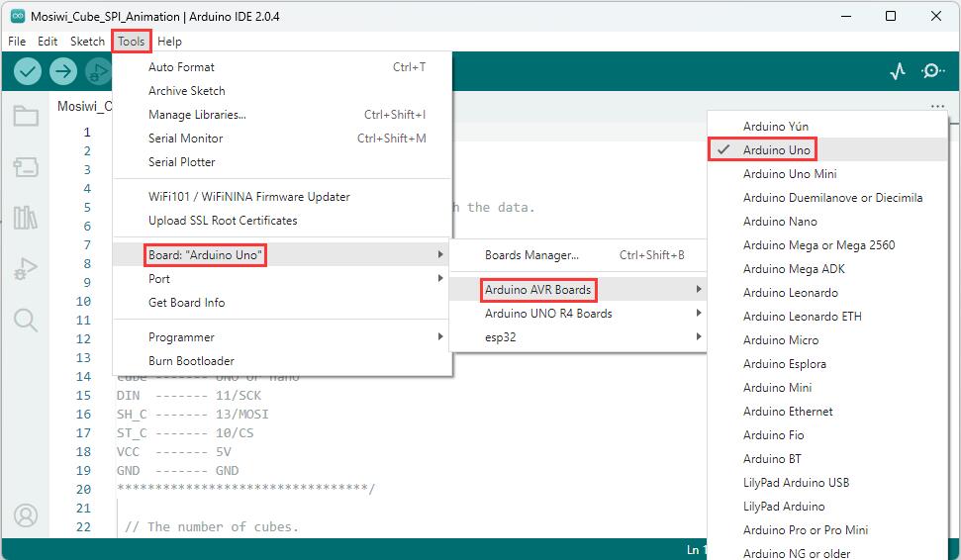Click line number 22 in gutter
Image resolution: width=961 pixels, height=560 pixels.
click(x=83, y=527)
